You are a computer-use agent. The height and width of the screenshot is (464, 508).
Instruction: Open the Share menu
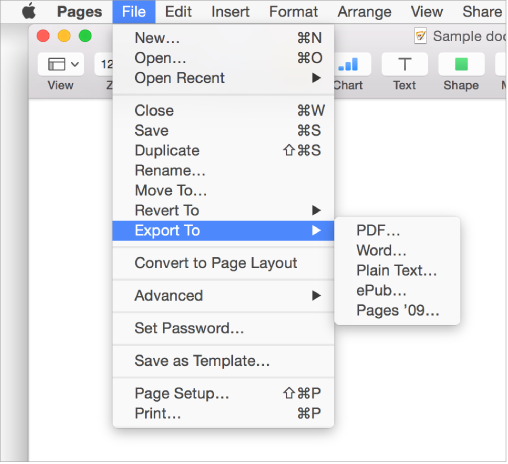click(x=482, y=12)
